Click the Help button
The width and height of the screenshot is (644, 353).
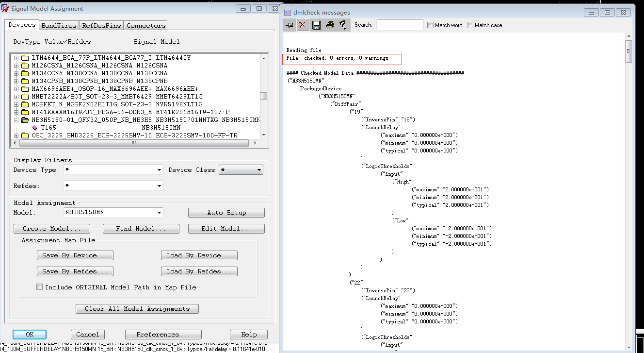click(x=249, y=335)
